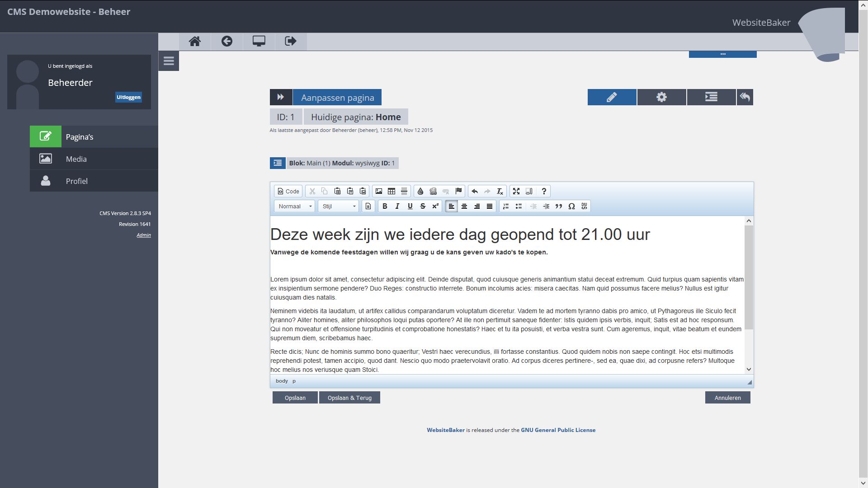This screenshot has height=488, width=868.
Task: Click Paste from Word icon
Action: (363, 192)
